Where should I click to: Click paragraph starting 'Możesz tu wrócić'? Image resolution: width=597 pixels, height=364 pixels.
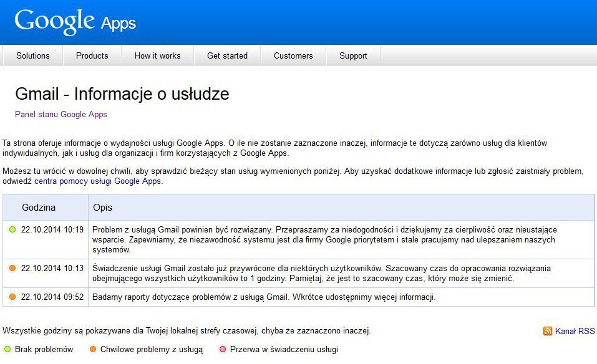coord(293,176)
